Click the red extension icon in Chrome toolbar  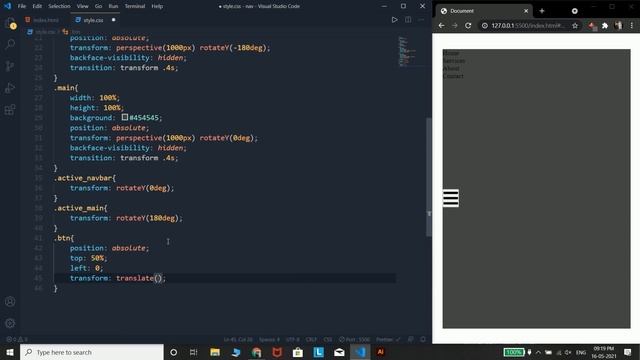[x=592, y=26]
